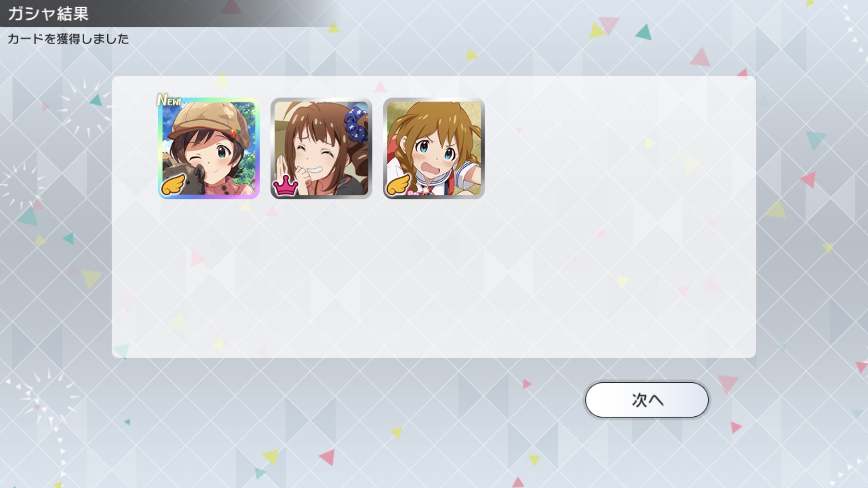The image size is (868, 488).
Task: Open the rainbow-framed card with capped girl
Action: (209, 148)
